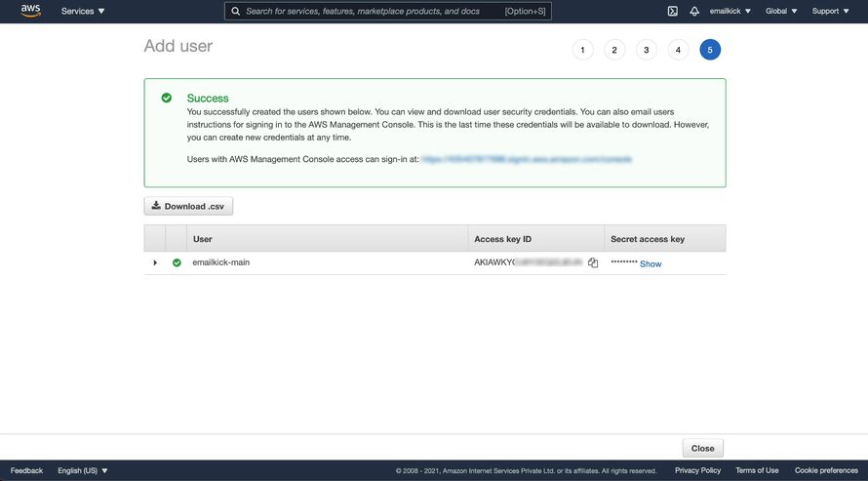The image size is (868, 481).
Task: Select wizard step 5 indicator
Action: click(710, 50)
